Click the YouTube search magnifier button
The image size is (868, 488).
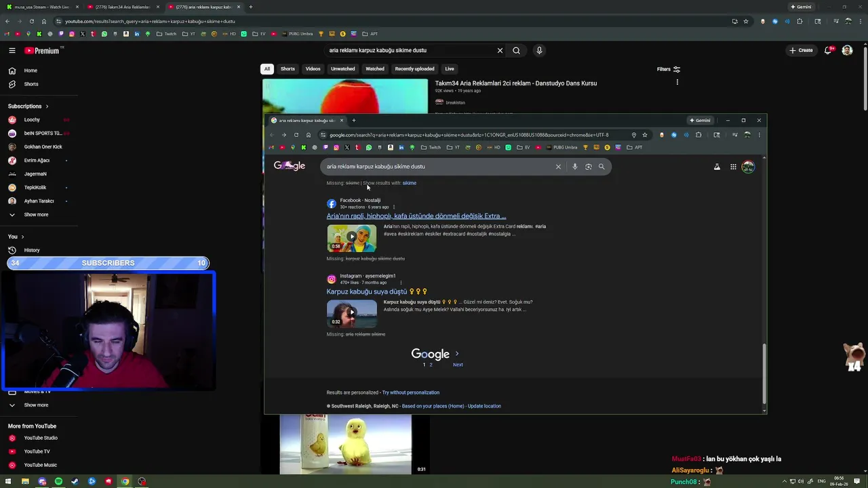[x=516, y=50]
